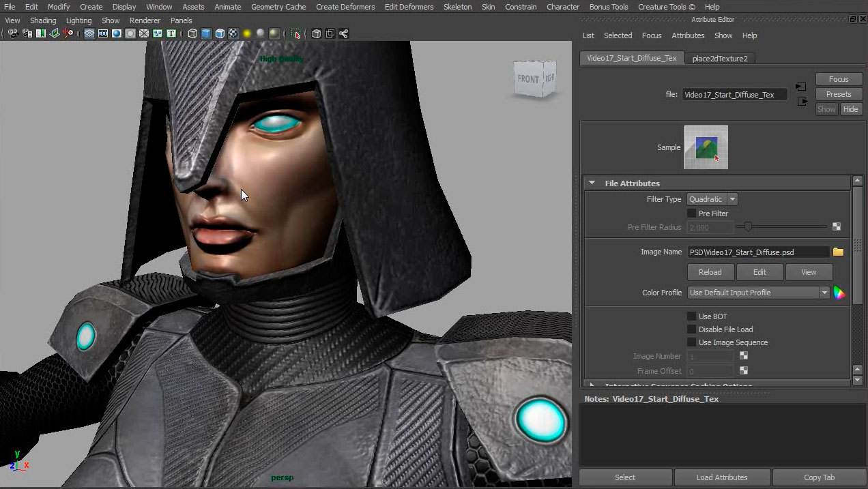Enable the Pre Filter checkbox
This screenshot has width=868, height=489.
click(691, 213)
